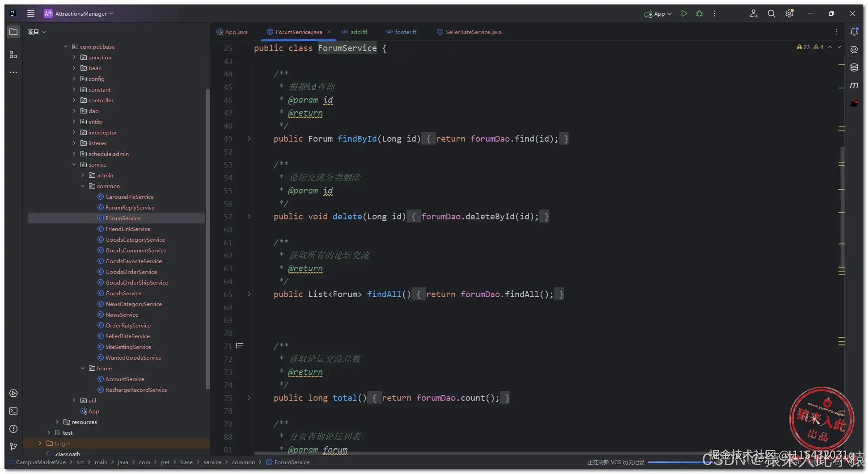Viewport: 868px width, 474px height.
Task: Unfold the total method body
Action: coord(249,398)
